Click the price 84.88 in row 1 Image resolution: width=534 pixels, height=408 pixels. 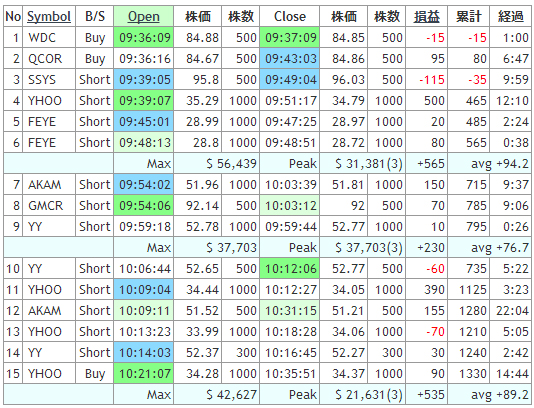(202, 37)
